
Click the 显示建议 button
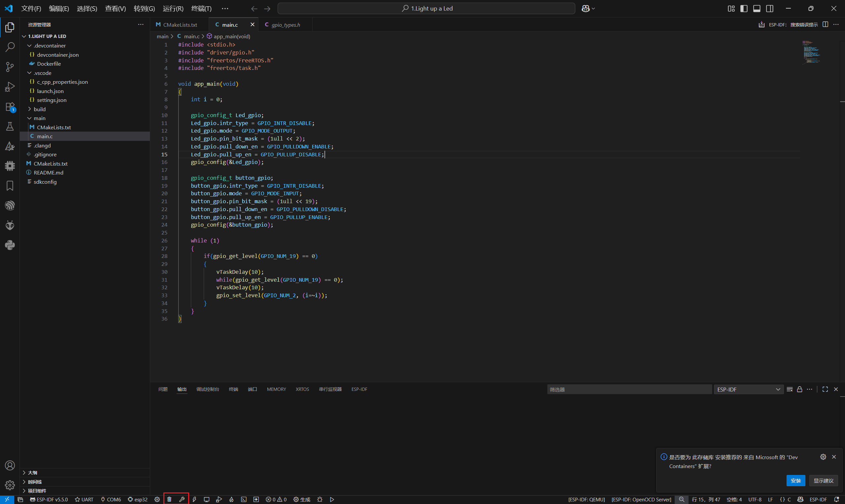[823, 480]
